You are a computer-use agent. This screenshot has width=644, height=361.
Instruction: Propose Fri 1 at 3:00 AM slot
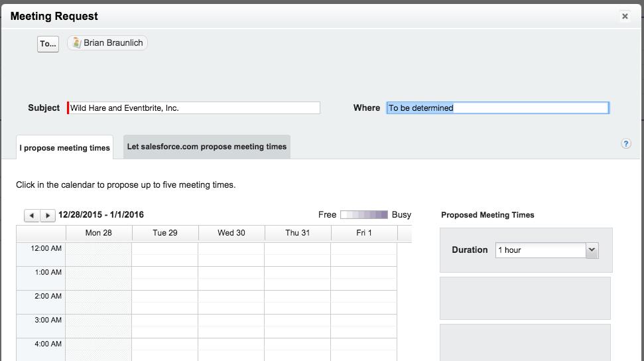363,326
